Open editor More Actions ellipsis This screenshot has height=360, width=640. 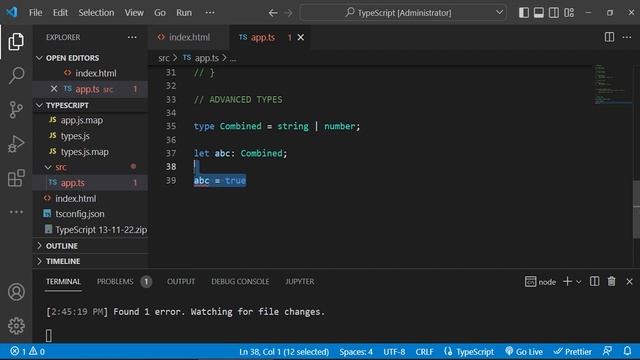[x=627, y=37]
